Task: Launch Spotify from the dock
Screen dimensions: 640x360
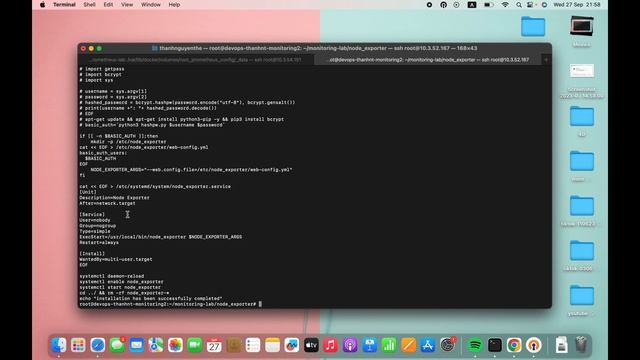Action: click(x=475, y=345)
